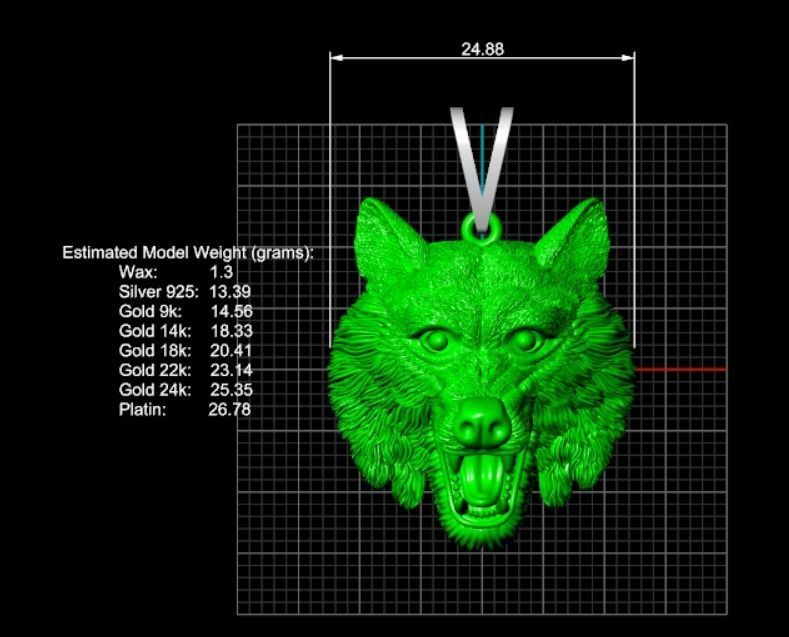The height and width of the screenshot is (637, 789).
Task: Click the Platin weight value 26.78
Action: coord(229,410)
